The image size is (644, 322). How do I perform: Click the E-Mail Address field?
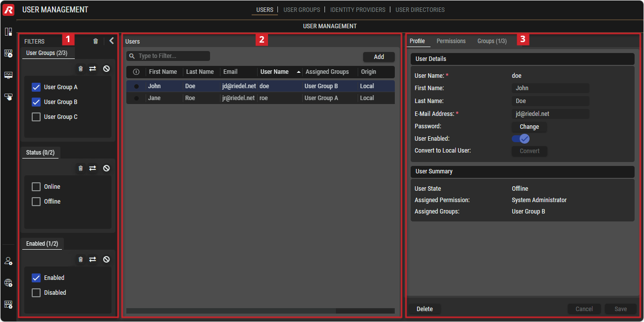(550, 114)
